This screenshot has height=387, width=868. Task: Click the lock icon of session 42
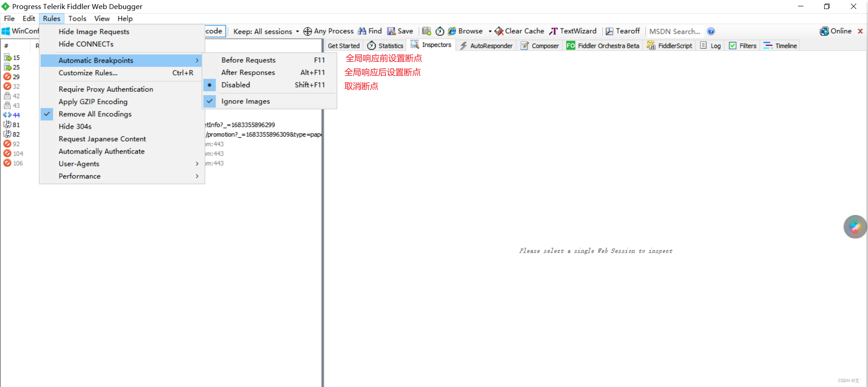click(x=7, y=96)
